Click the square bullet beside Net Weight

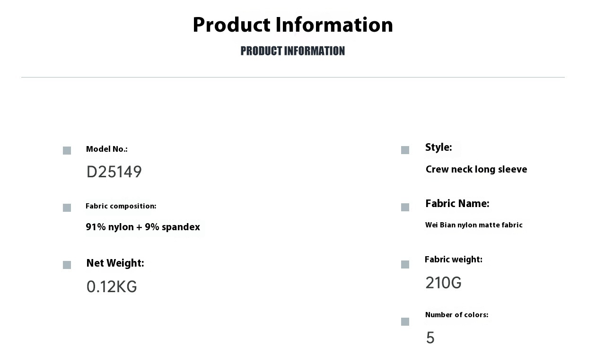point(67,265)
